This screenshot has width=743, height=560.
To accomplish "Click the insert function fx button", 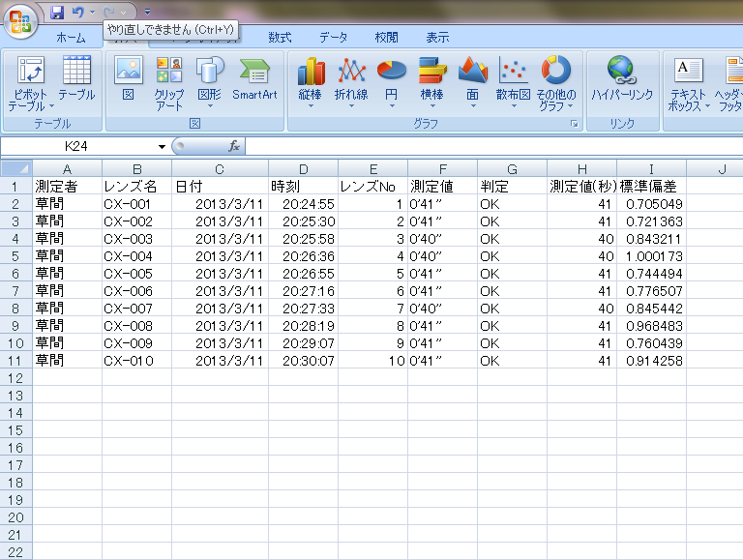I will coord(233,146).
